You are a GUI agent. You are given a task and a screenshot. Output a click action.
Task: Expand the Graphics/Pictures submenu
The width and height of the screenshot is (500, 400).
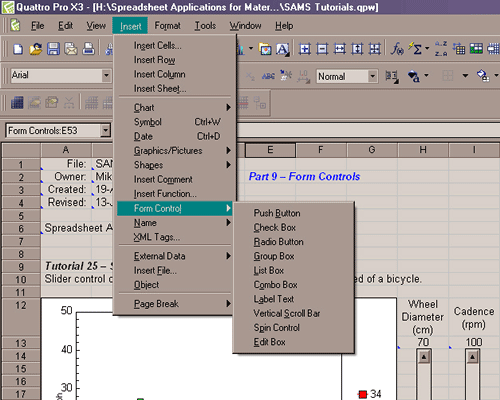174,150
